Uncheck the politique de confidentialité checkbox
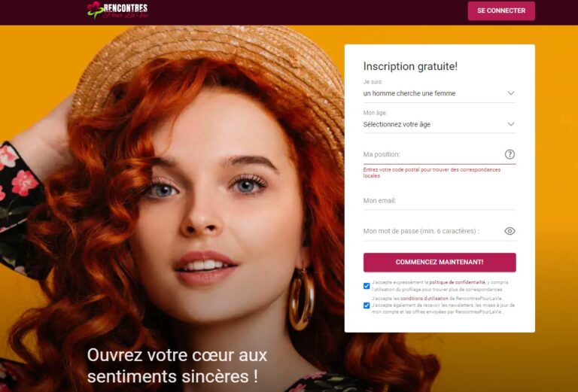 (367, 286)
